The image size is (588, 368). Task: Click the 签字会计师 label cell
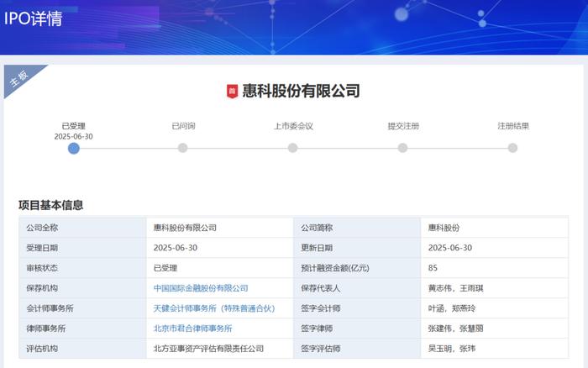(357, 308)
